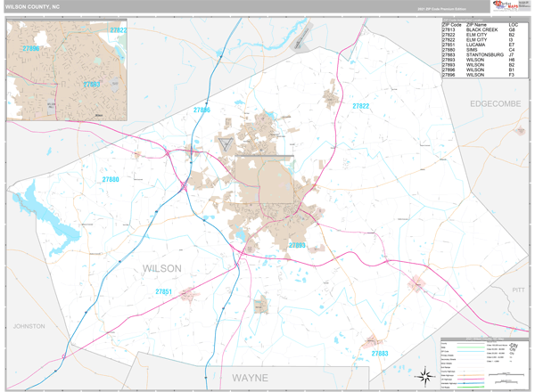Screen dimensions: 535x392
Task: Click ZIP label 27880 on the main map
Action: [111, 179]
